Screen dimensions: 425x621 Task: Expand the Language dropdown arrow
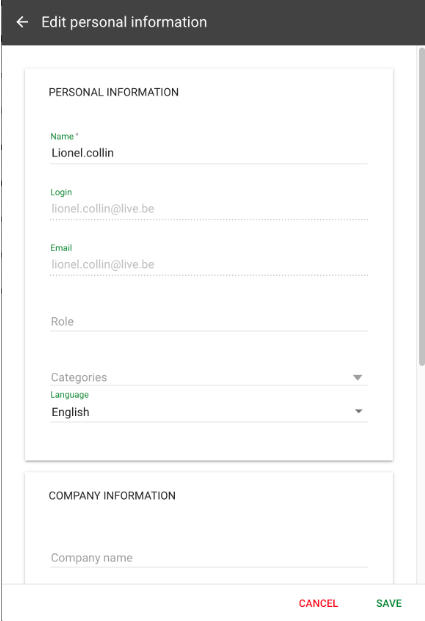(358, 411)
